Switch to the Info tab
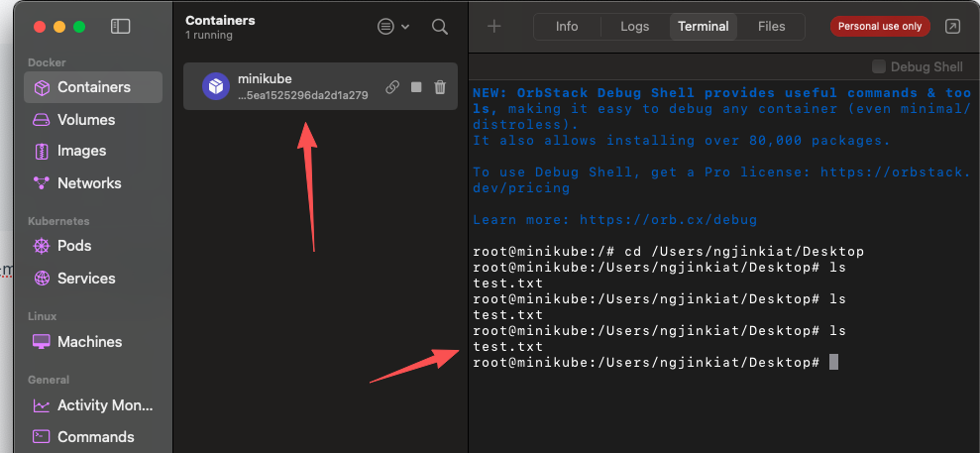Screen dimensions: 980x453 pos(567,26)
